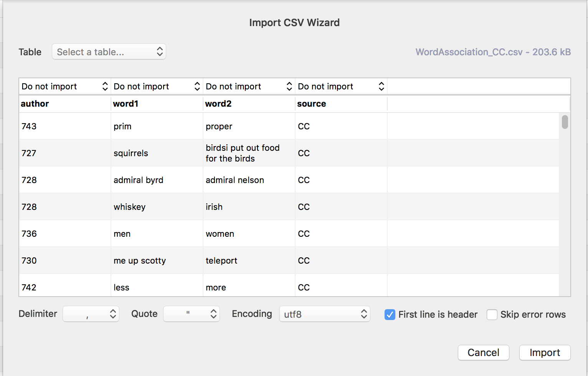Image resolution: width=588 pixels, height=376 pixels.
Task: Select the author column header
Action: pyautogui.click(x=35, y=104)
